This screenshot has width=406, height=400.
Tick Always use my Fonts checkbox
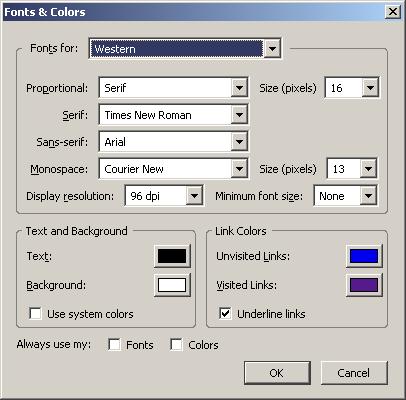point(115,344)
